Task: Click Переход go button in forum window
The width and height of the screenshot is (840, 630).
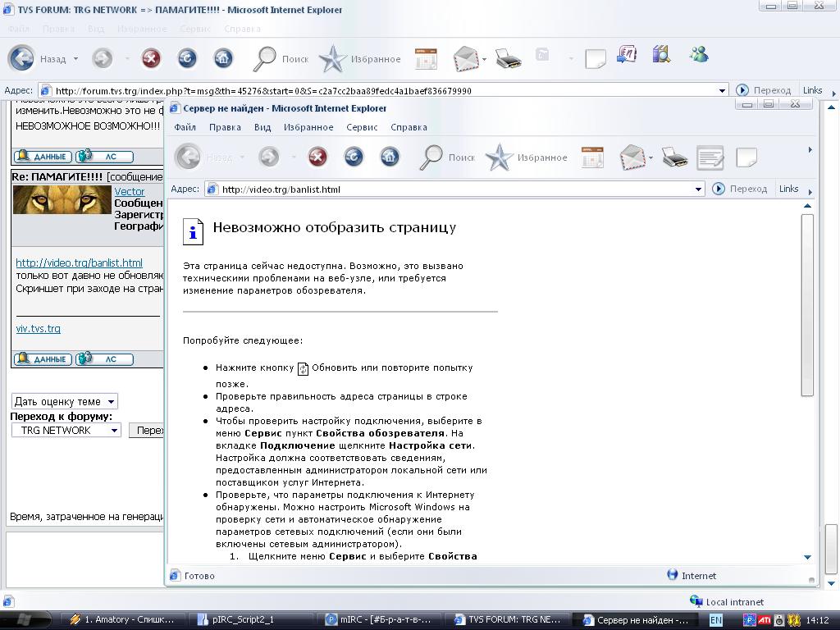Action: (x=764, y=90)
